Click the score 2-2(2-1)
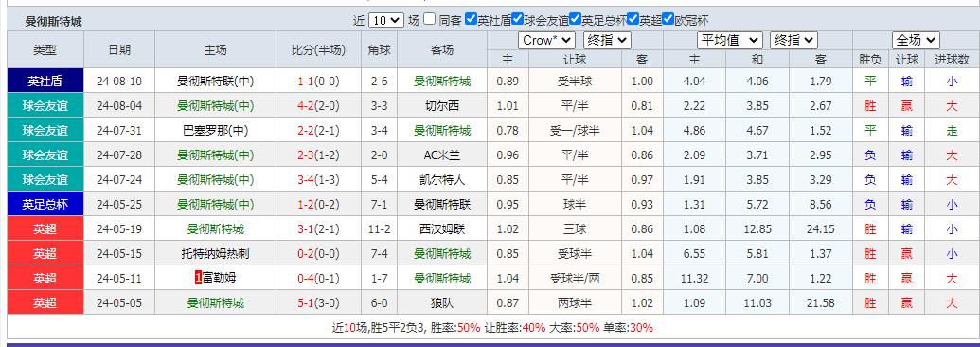980x347 pixels. click(319, 130)
